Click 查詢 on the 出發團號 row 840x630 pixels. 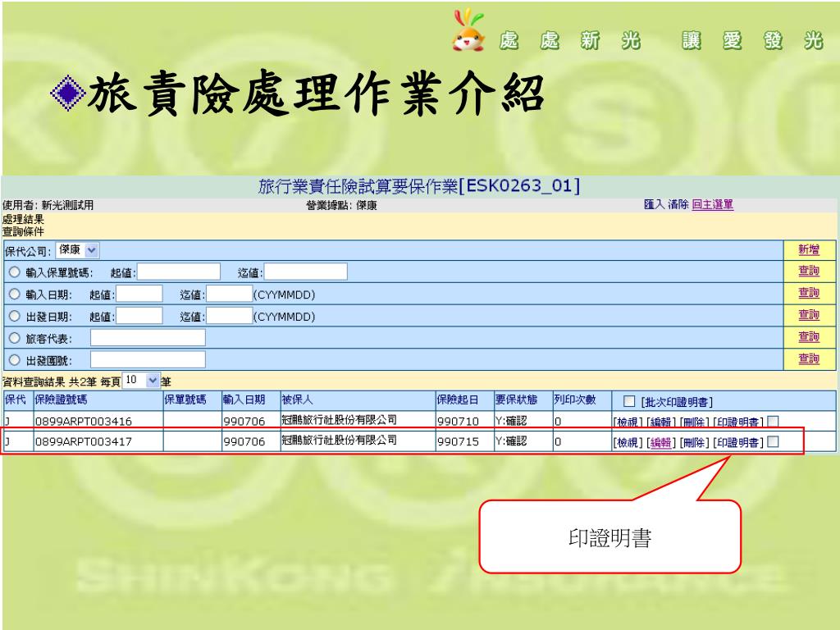tap(808, 359)
